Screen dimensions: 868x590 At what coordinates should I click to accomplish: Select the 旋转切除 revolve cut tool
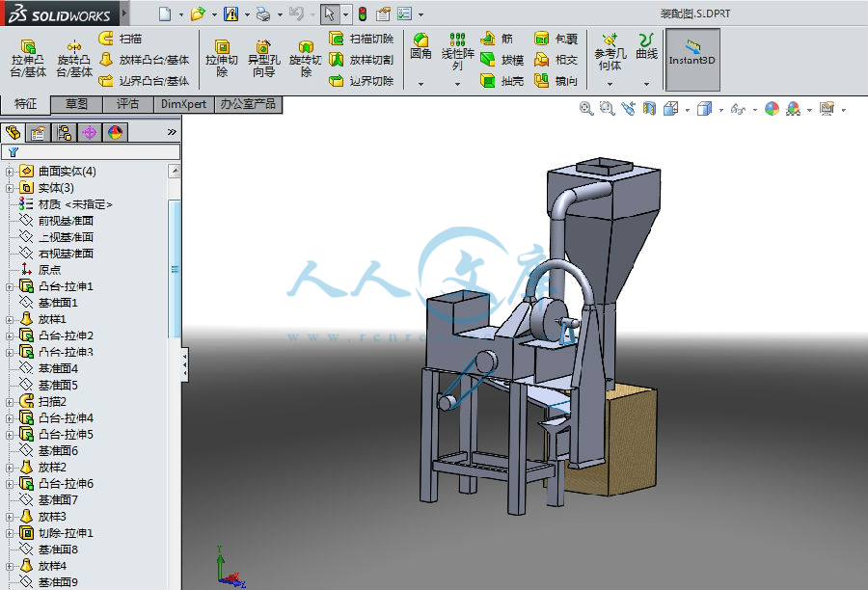[305, 58]
